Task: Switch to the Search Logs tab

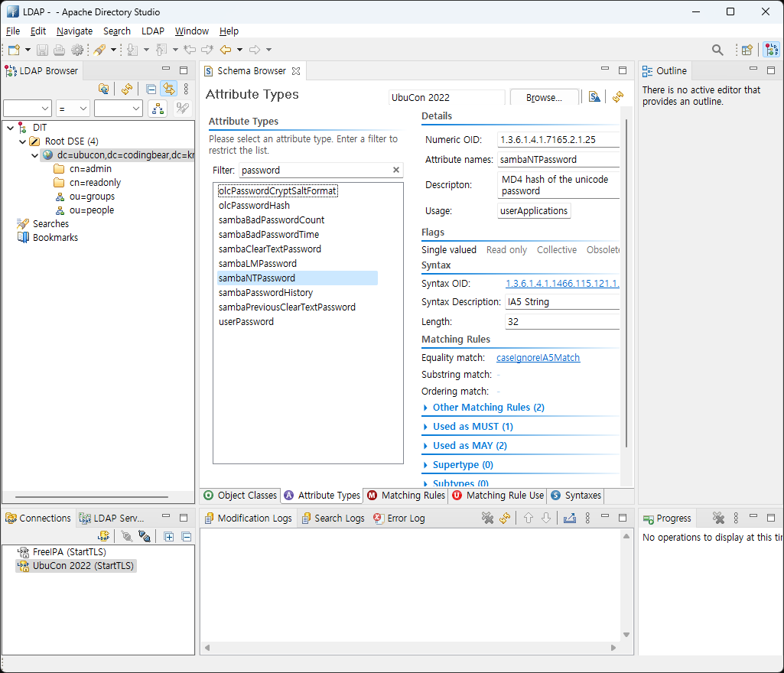Action: (x=333, y=519)
